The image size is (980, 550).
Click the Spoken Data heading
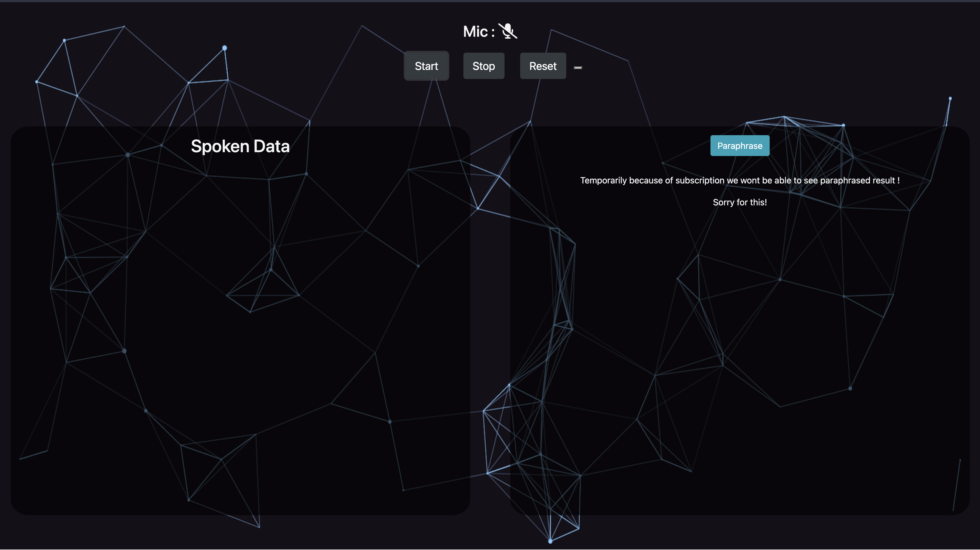click(240, 146)
